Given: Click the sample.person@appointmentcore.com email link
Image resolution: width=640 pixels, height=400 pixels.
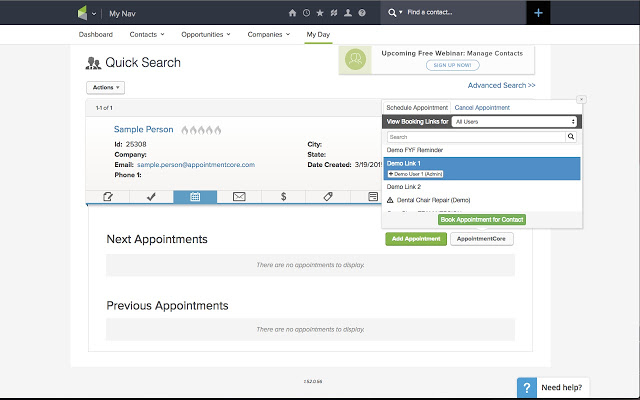Looking at the screenshot, I should (196, 164).
